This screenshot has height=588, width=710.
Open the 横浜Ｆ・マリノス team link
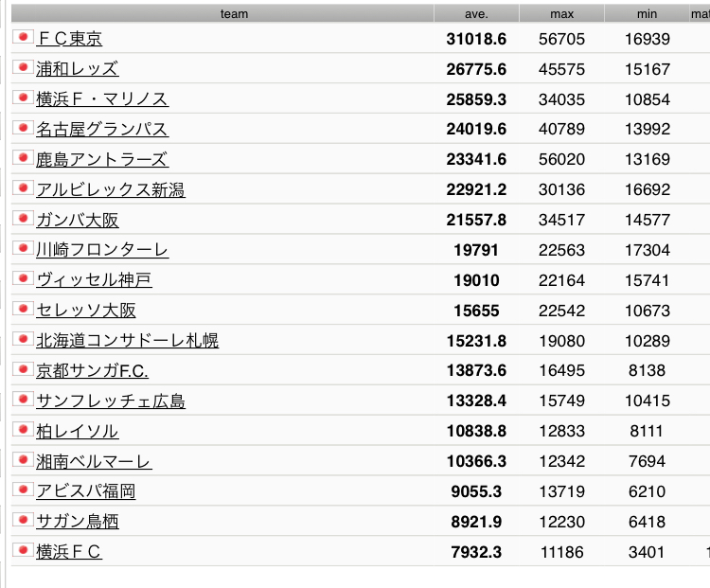(102, 98)
